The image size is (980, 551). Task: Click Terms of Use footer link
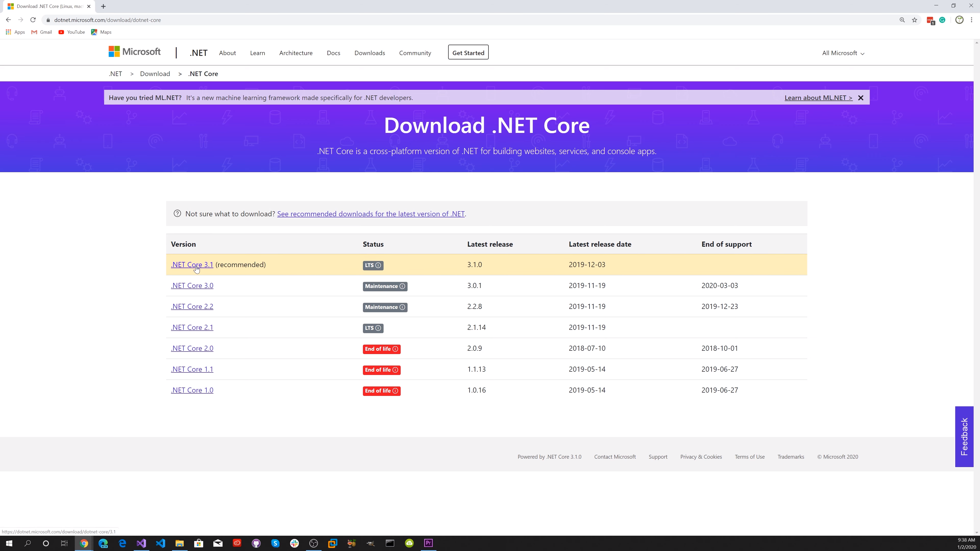click(x=750, y=457)
